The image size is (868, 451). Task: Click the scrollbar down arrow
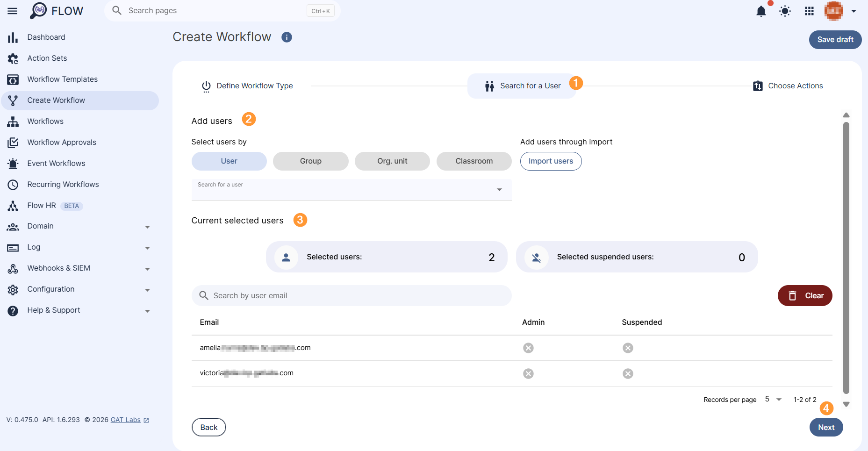[x=846, y=404]
